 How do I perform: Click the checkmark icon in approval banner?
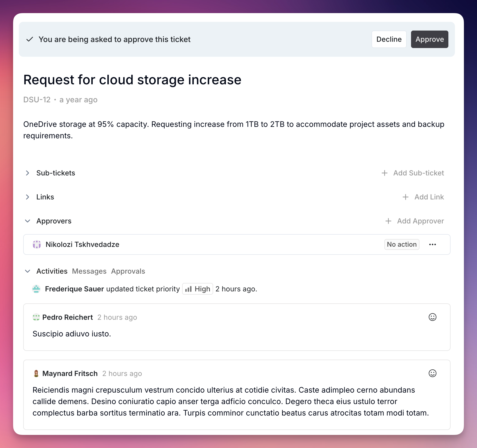coord(30,39)
